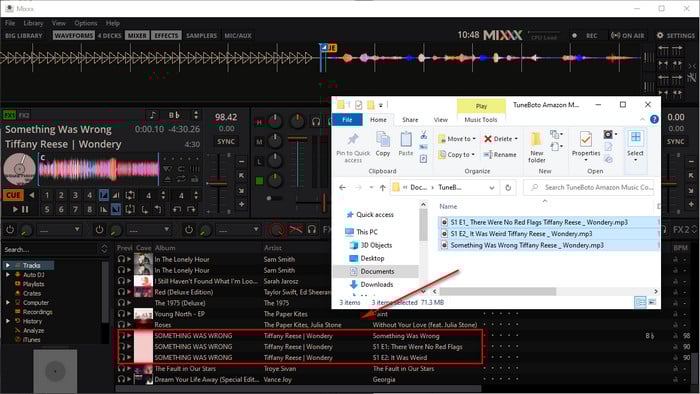The image size is (700, 394).
Task: Open the second effect unit dropdown
Action: (x=149, y=230)
